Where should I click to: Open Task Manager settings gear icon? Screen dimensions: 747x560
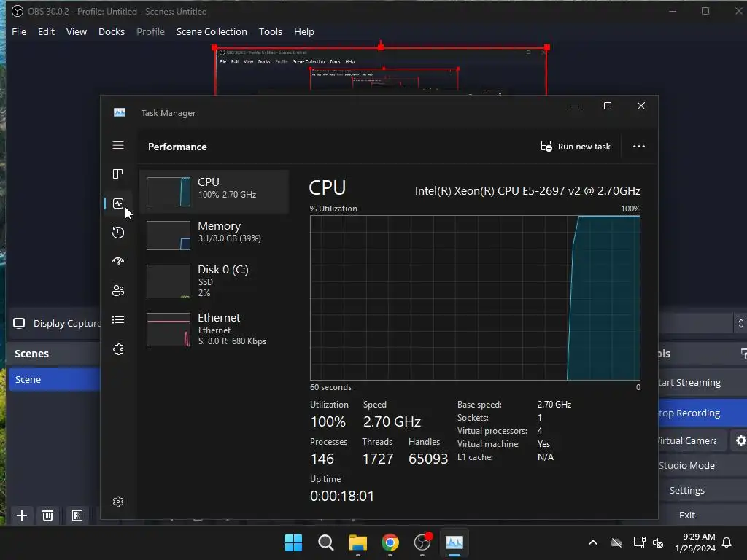click(x=118, y=502)
